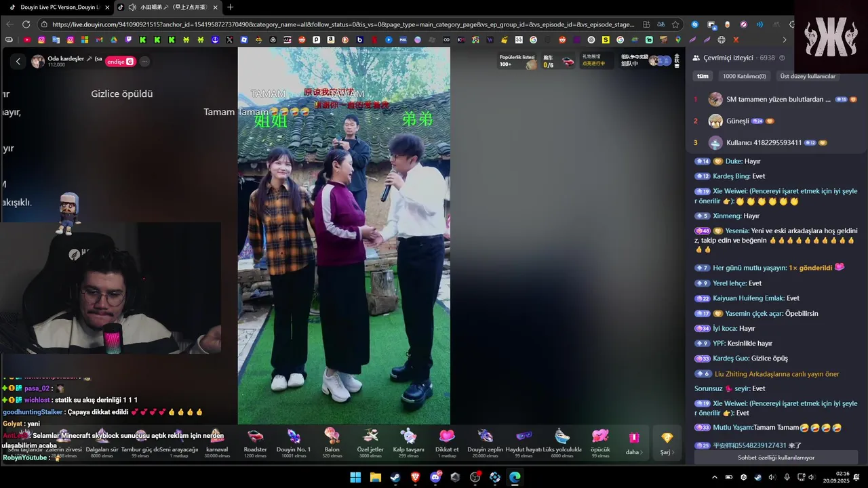Open Kullanıcı 4182295593411 viewer row

[776, 142]
